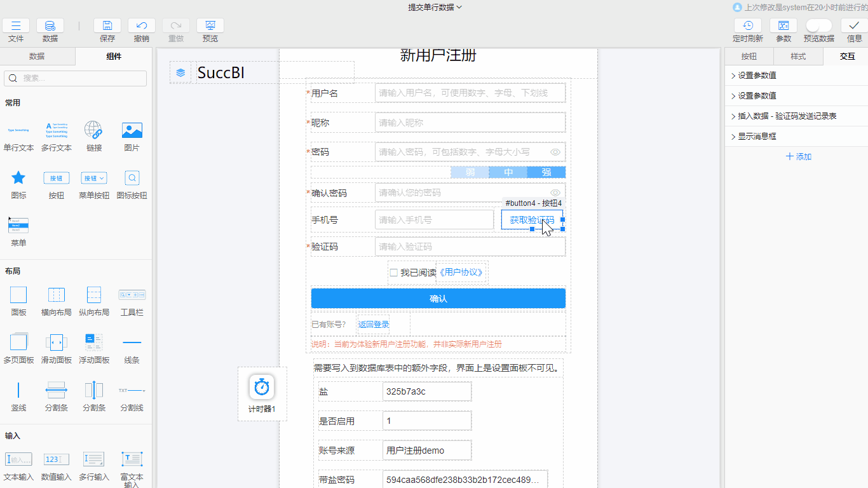Check the 我已阅读《用户协议》checkbox
Viewport: 868px width, 488px height.
tap(394, 272)
